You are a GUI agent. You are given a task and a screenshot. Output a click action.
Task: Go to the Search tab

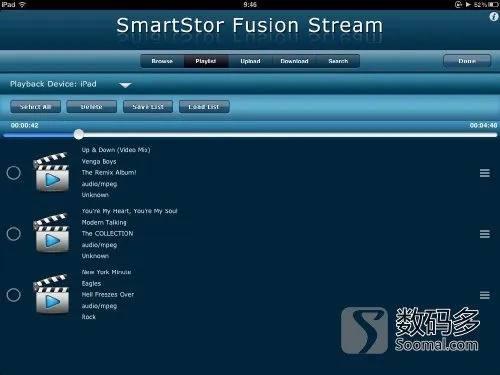click(x=338, y=61)
